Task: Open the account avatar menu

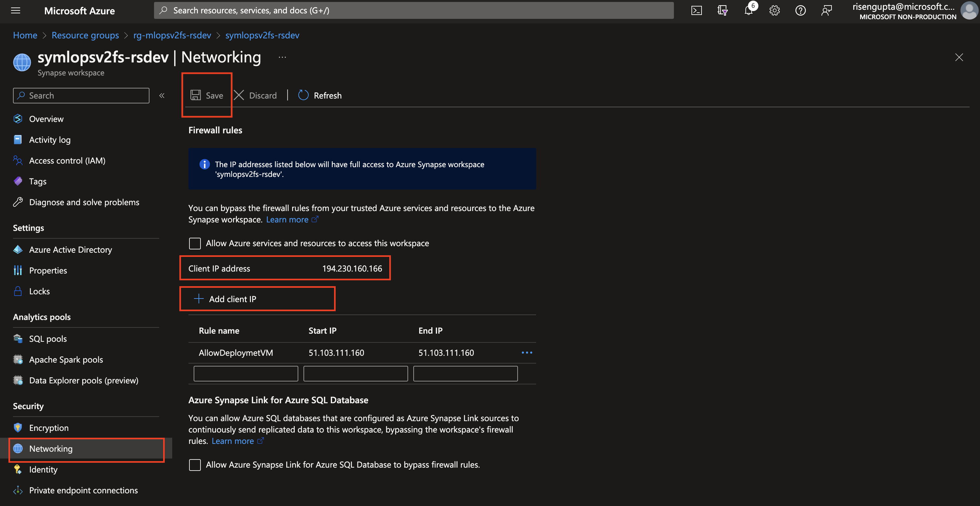Action: point(969,10)
